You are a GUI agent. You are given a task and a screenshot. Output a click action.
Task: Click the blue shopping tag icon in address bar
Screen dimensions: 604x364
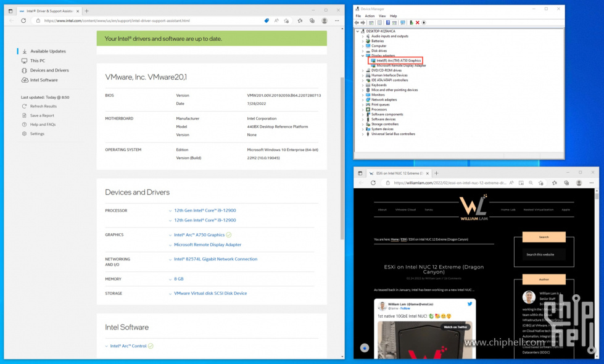(267, 21)
